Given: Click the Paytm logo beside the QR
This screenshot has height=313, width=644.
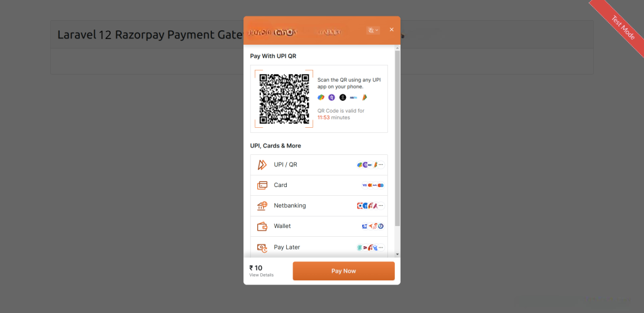Looking at the screenshot, I should pos(353,98).
